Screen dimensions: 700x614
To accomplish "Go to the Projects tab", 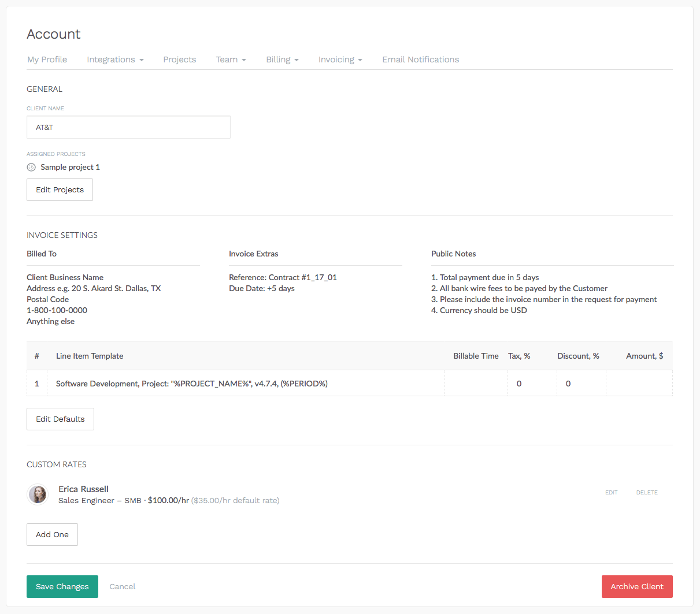I will tap(179, 59).
